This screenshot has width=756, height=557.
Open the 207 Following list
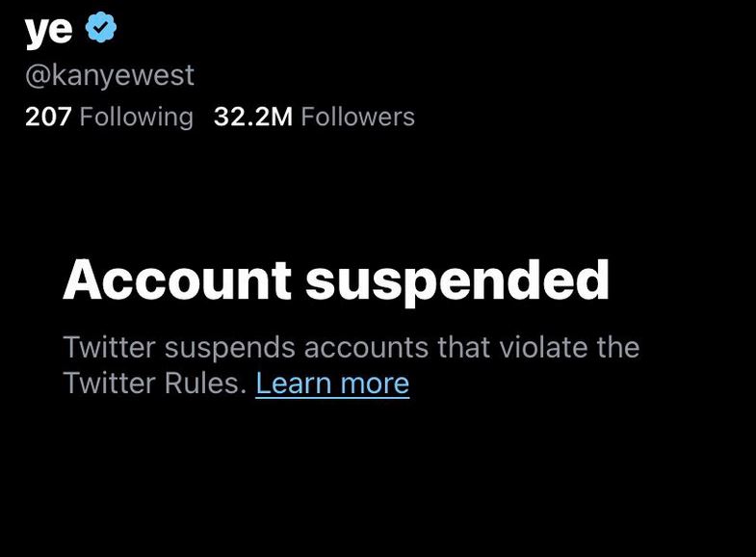[109, 117]
